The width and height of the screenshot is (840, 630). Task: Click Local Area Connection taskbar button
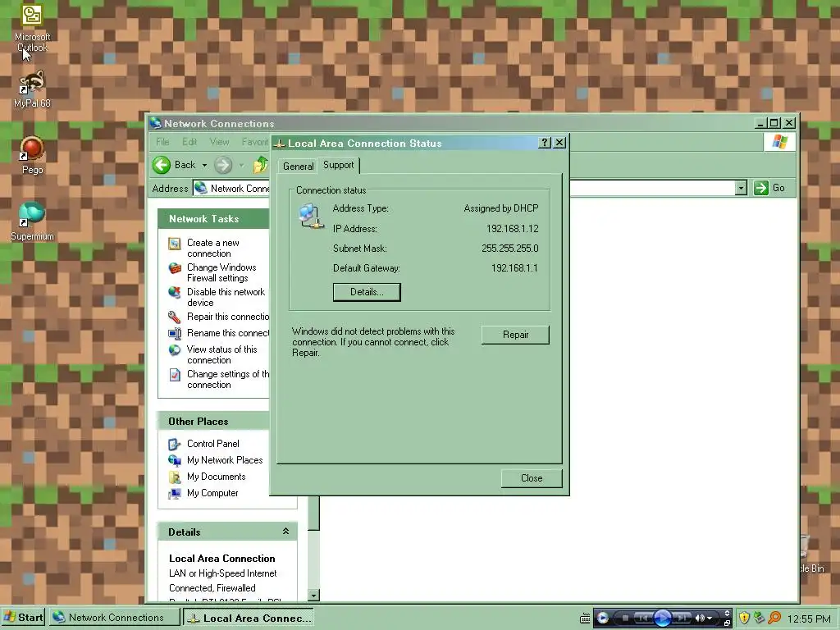pyautogui.click(x=249, y=619)
